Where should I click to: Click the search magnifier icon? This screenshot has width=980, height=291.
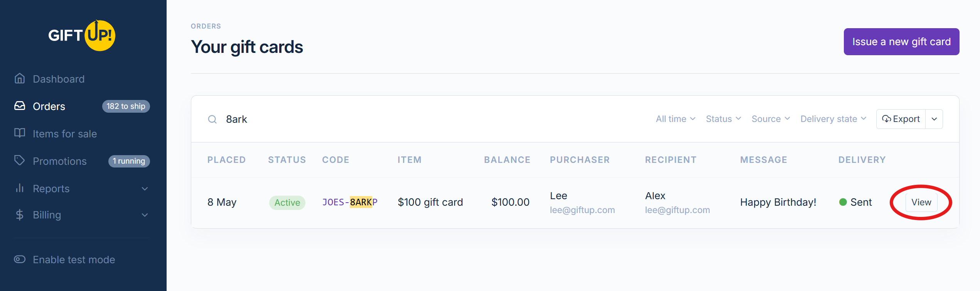(x=212, y=119)
